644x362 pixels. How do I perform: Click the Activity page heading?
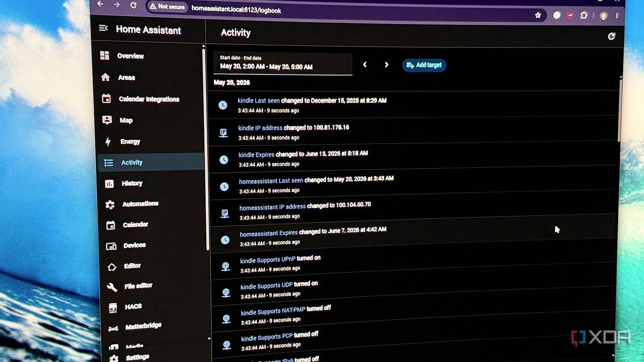pos(236,33)
